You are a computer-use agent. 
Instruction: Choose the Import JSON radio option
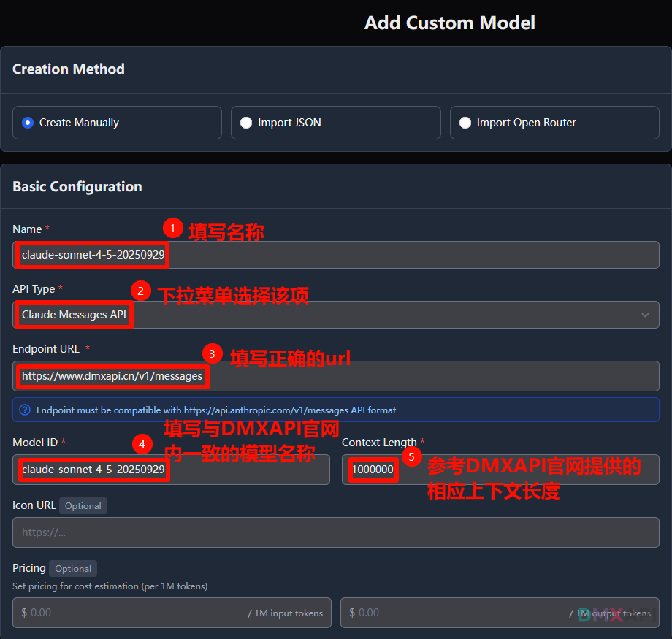click(x=246, y=123)
